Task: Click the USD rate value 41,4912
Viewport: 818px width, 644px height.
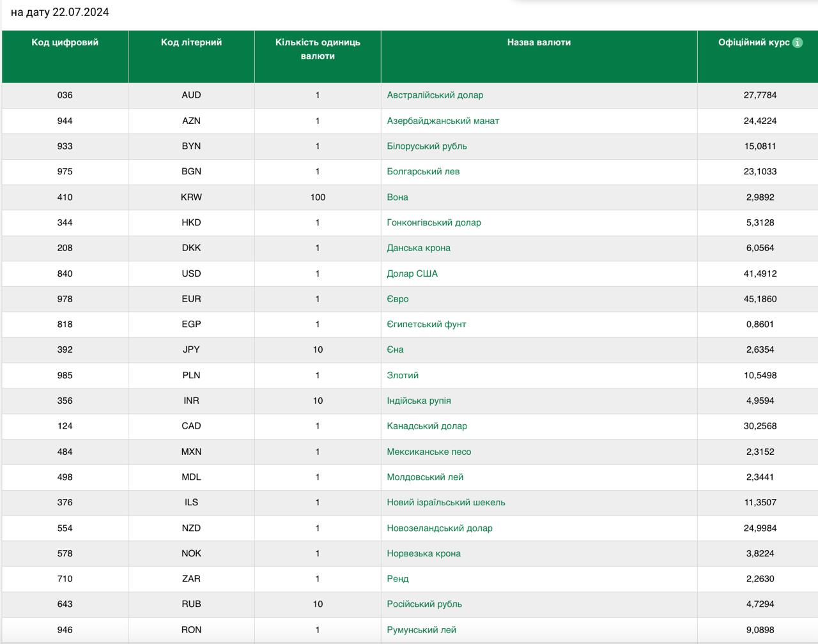Action: (760, 273)
